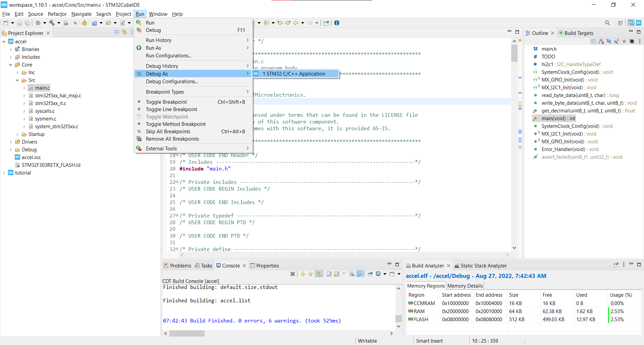Click the Display Selected Console icon
Screen dimensions: 644x345
tap(378, 274)
